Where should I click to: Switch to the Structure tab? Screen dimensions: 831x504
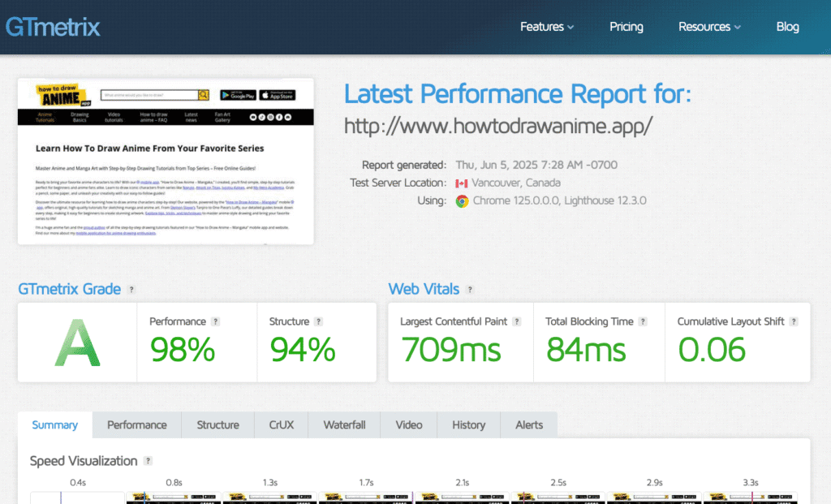pos(217,425)
